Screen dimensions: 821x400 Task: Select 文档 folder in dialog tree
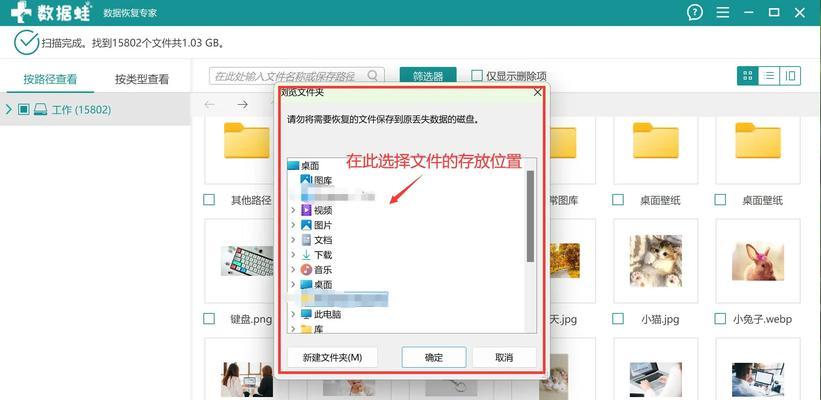click(316, 240)
